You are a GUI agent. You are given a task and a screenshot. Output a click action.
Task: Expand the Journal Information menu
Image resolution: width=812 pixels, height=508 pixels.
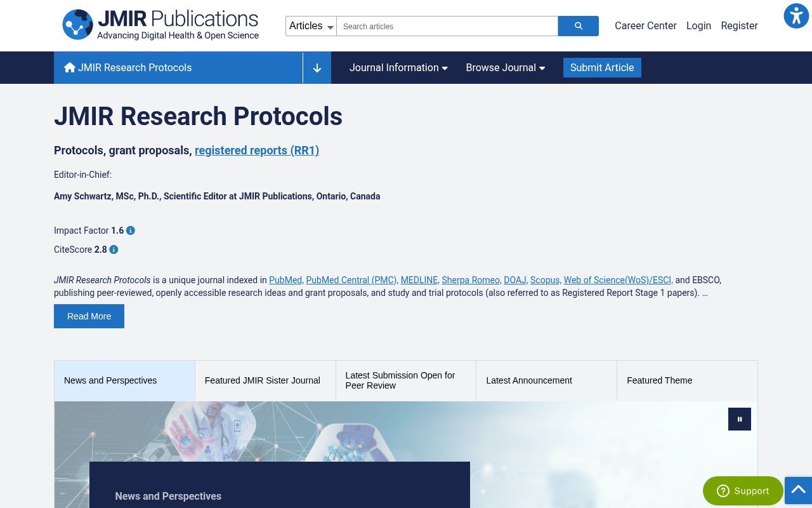pyautogui.click(x=398, y=68)
